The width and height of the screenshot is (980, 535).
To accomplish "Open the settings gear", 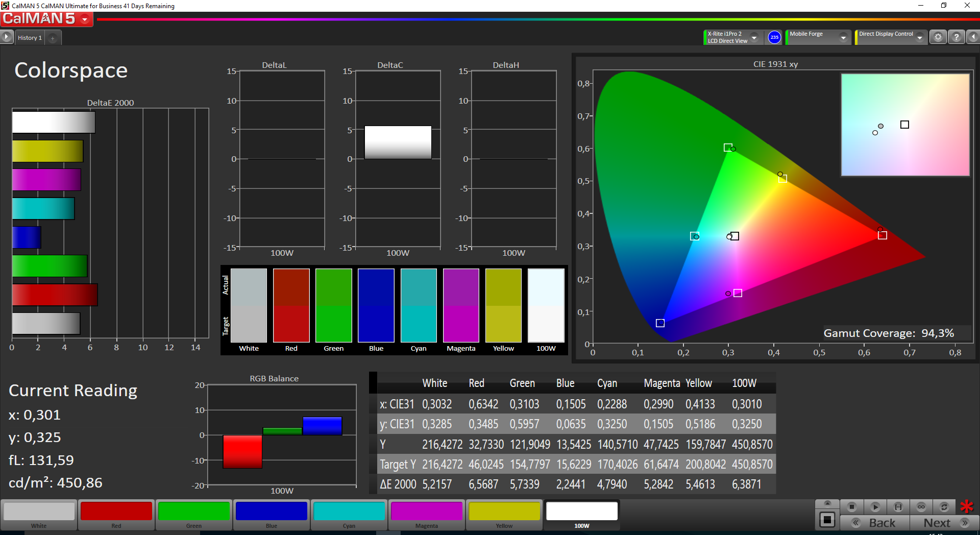I will point(938,37).
